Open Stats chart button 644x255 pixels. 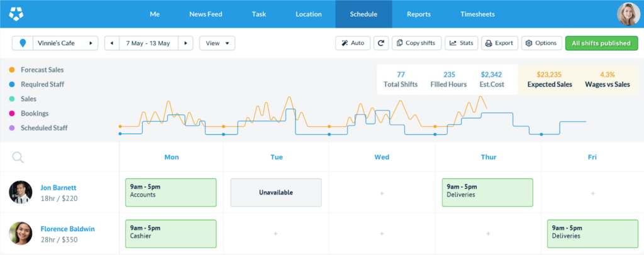pos(461,43)
